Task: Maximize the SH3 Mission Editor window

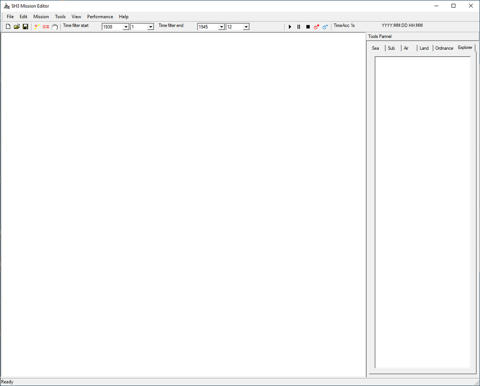Action: [453, 6]
